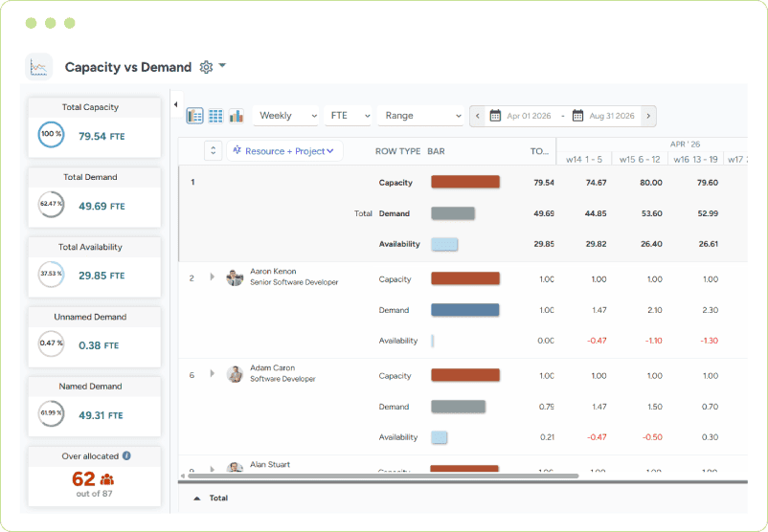The height and width of the screenshot is (532, 768).
Task: Click the Total row light blue Availability bar
Action: (444, 244)
